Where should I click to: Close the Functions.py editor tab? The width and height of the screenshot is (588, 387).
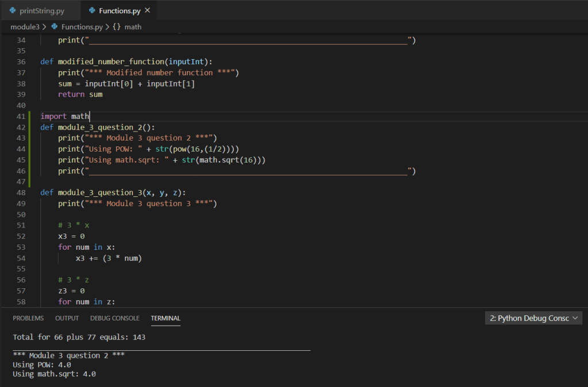(148, 11)
